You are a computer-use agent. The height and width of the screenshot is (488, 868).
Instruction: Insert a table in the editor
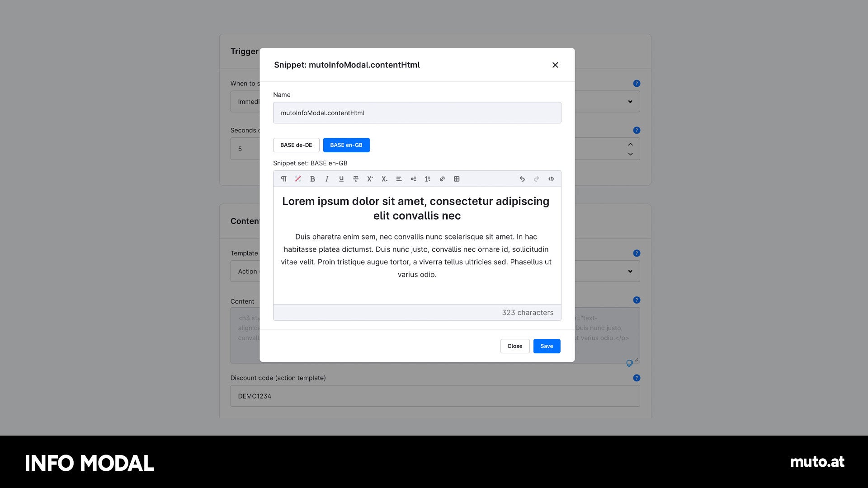(457, 179)
